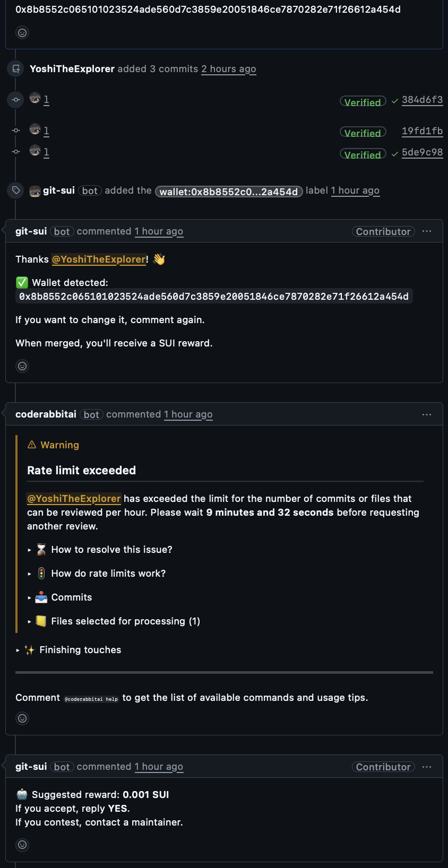Open options menu on coderabbitai comment
This screenshot has width=448, height=868.
[427, 414]
